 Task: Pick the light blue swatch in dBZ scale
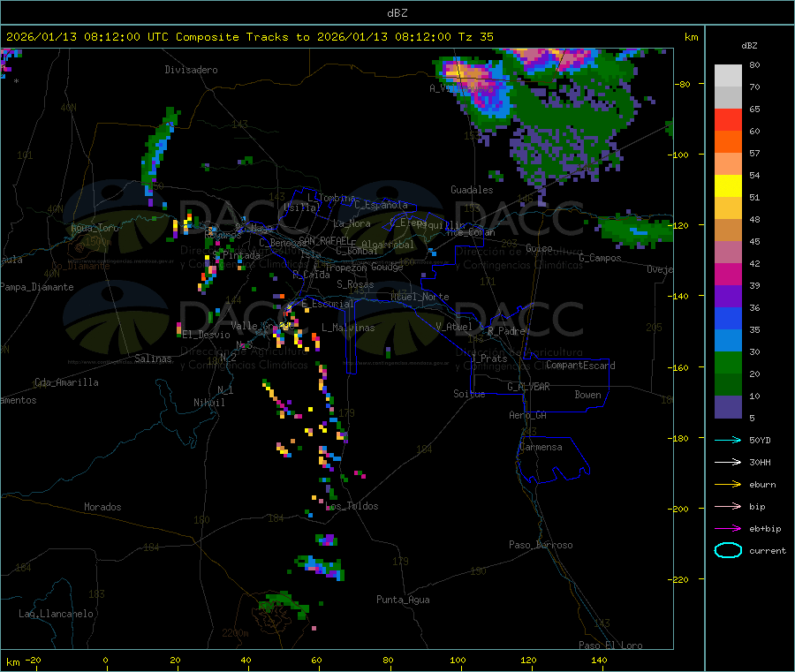coord(728,341)
